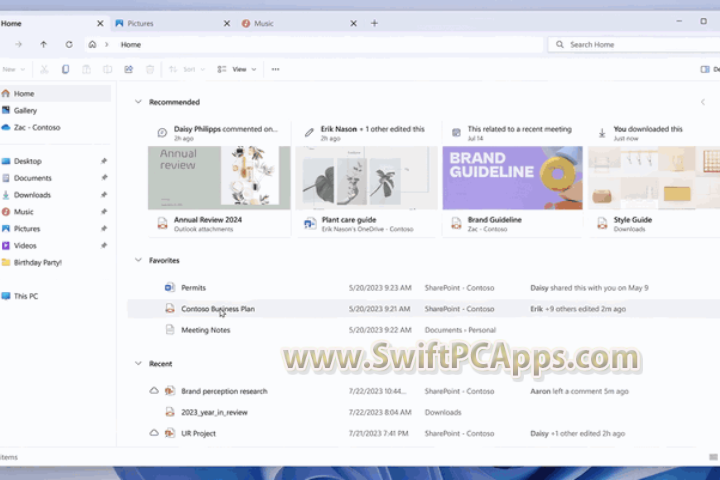
Task: Select the Permits favorite file
Action: (x=423, y=288)
